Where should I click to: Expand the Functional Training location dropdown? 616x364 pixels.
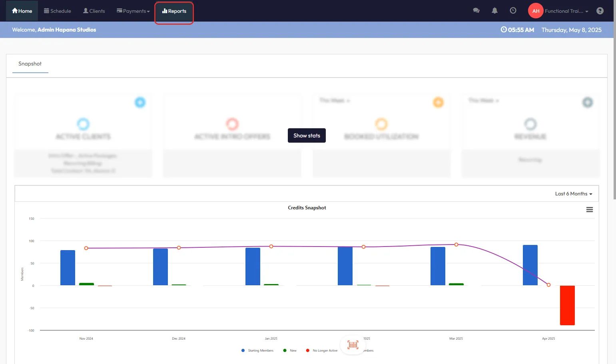click(x=566, y=11)
